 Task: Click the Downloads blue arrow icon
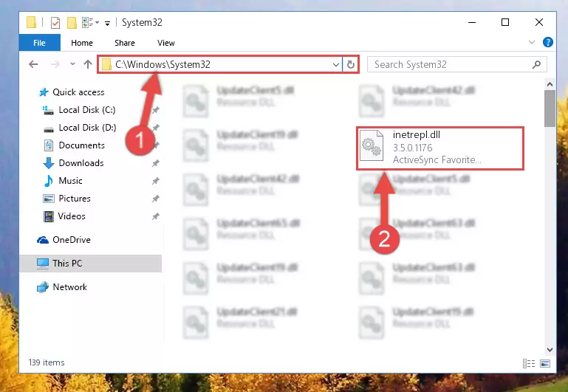point(49,163)
